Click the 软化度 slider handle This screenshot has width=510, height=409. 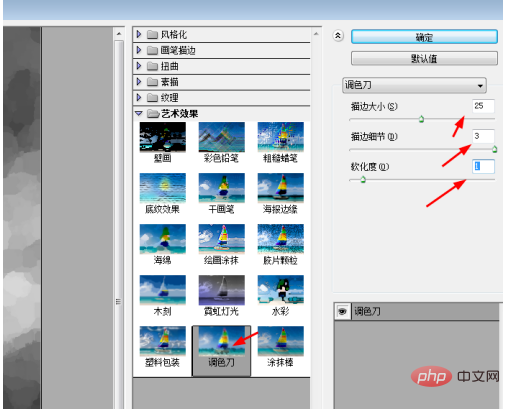(363, 179)
